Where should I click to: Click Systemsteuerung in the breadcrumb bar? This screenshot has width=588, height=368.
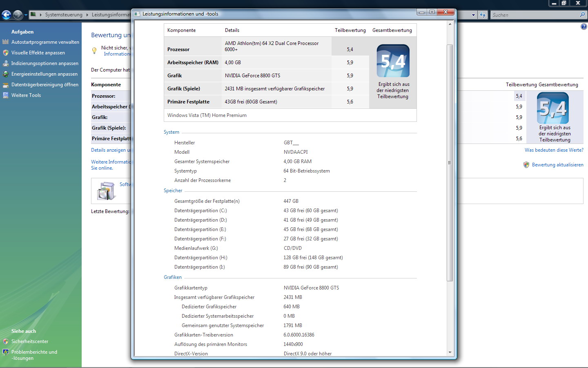(64, 15)
